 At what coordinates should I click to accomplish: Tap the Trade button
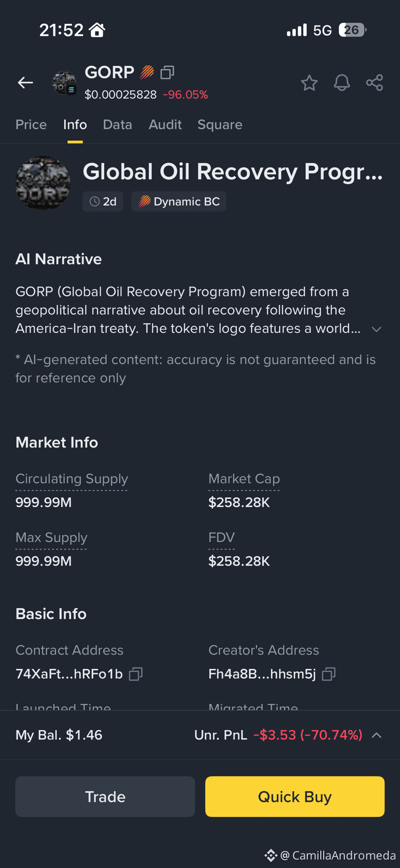point(105,796)
